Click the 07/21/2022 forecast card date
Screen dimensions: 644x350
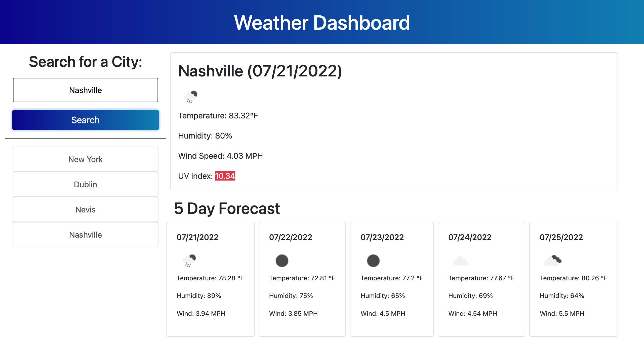coord(198,237)
